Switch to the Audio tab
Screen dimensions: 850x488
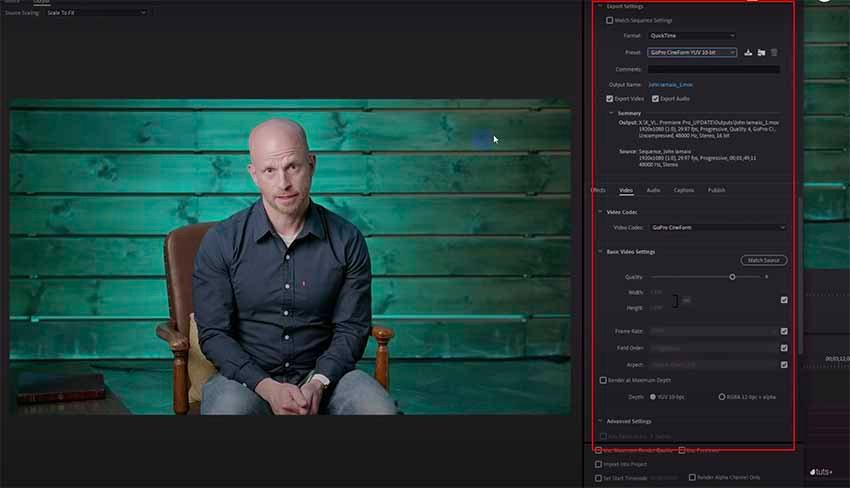click(653, 190)
